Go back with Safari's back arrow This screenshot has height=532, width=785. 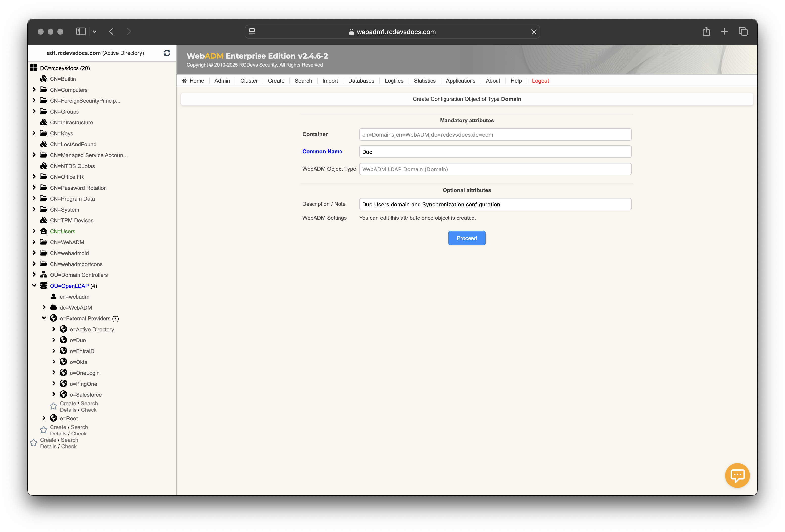click(111, 31)
